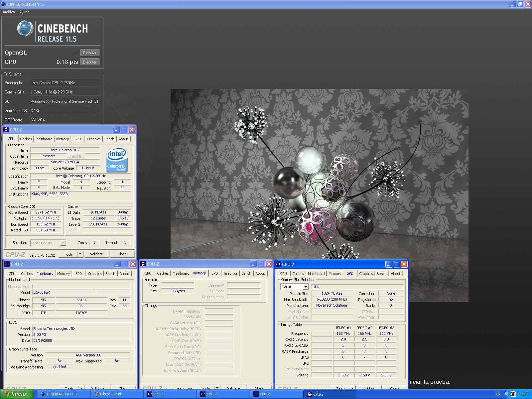This screenshot has width=532, height=399.
Task: Click Procesador field Intel Celeron CPU 2.26GHz
Action: [65, 83]
